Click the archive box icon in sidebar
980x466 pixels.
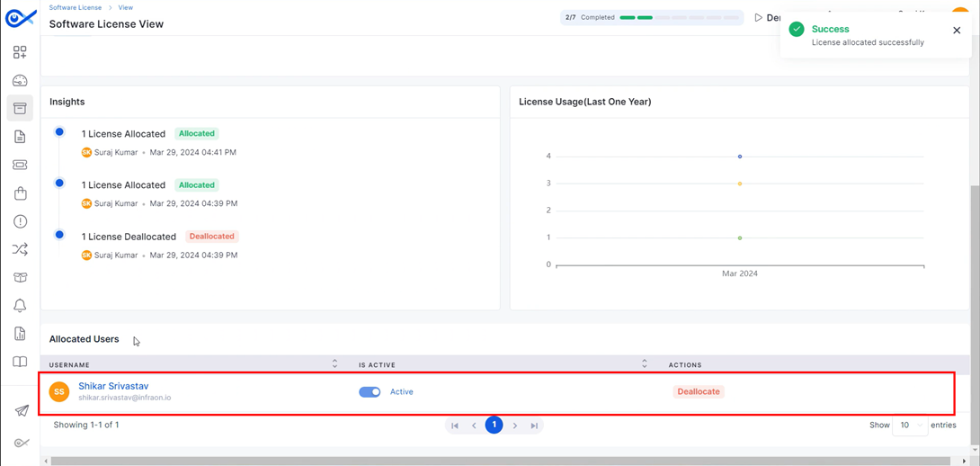pos(20,109)
